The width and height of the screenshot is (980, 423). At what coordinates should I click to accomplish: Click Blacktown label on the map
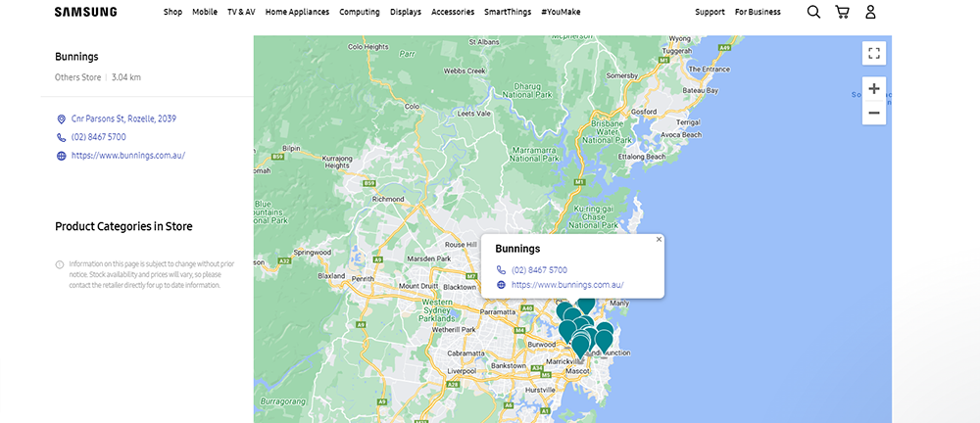coord(460,287)
